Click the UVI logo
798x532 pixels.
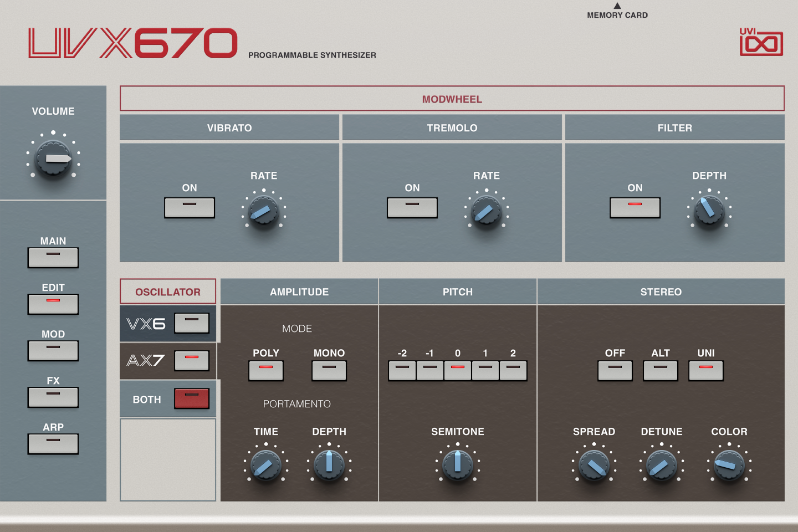[762, 42]
